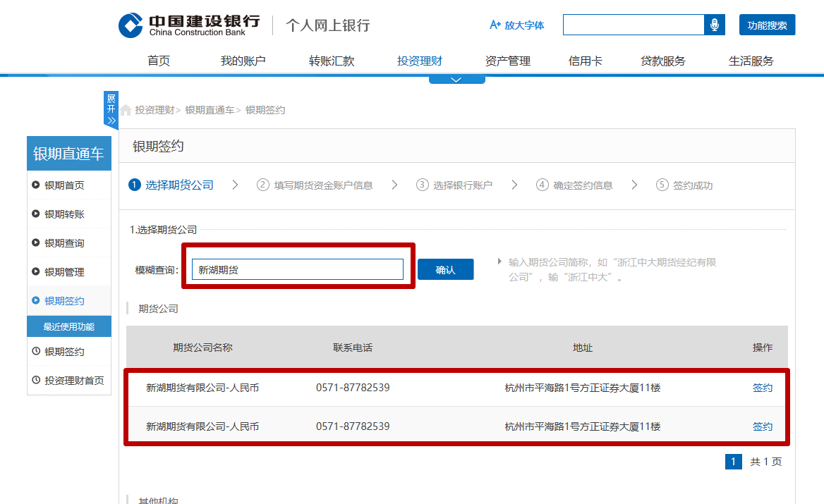Click the 期货公司名称 column header

pos(203,348)
